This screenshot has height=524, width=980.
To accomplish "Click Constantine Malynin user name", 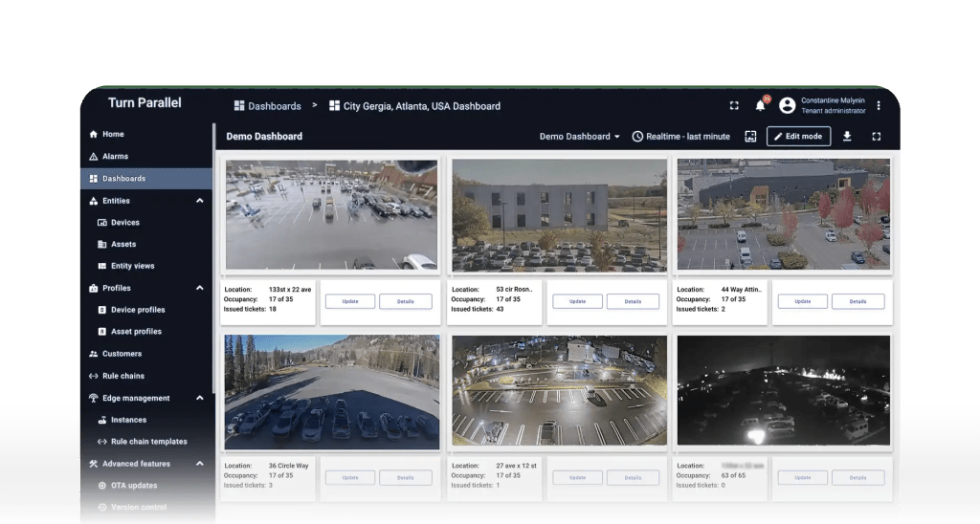I will tap(834, 100).
